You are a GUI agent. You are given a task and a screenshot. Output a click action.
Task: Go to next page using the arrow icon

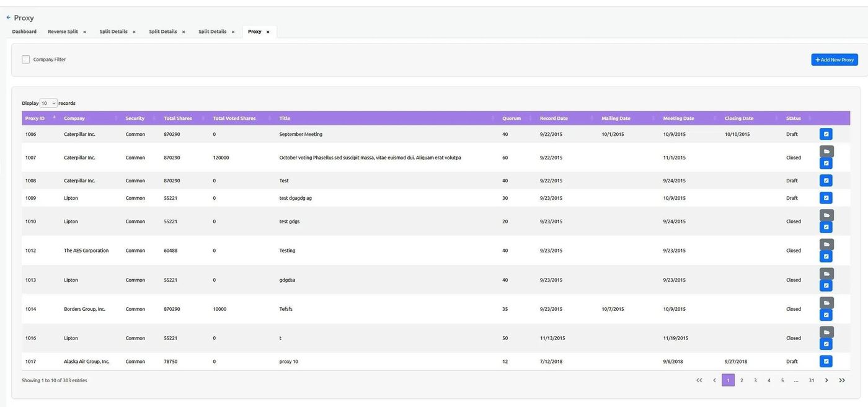[826, 380]
